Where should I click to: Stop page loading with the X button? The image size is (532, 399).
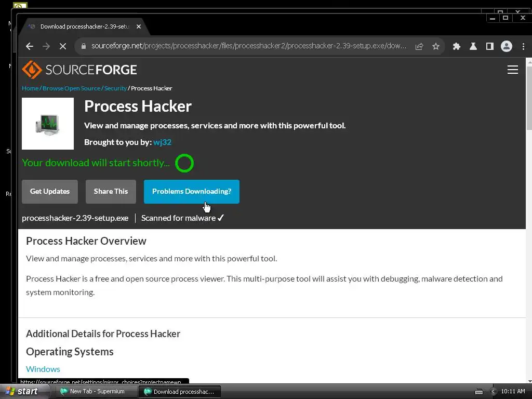[x=63, y=46]
